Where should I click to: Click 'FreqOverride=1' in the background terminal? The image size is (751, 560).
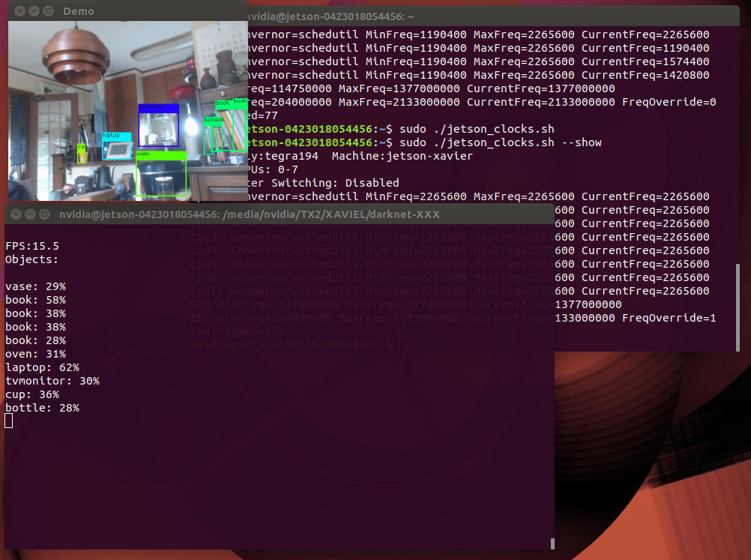[x=669, y=318]
